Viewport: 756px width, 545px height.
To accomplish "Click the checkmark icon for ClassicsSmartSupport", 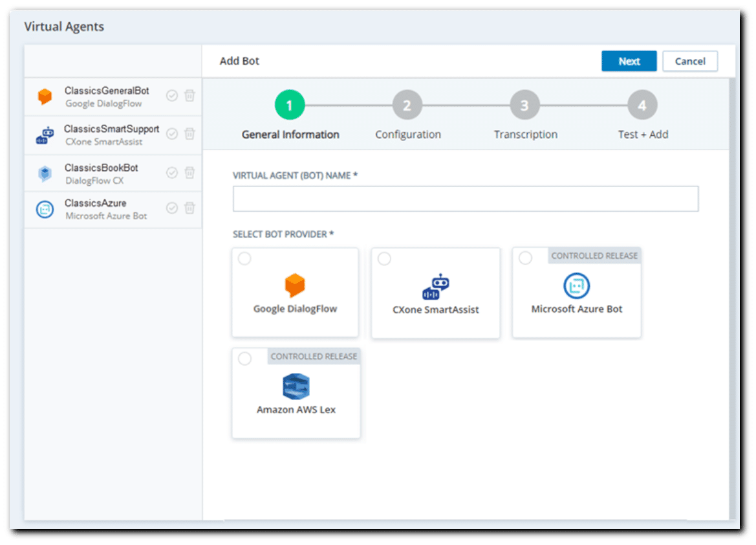I will (x=172, y=134).
